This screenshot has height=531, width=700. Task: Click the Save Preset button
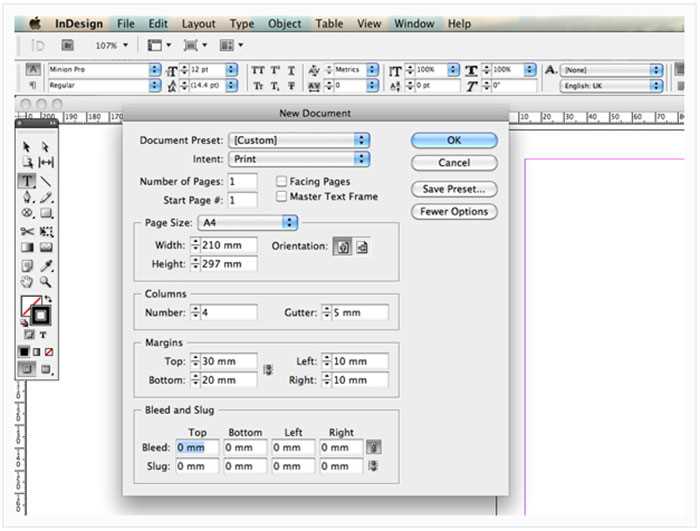click(454, 189)
